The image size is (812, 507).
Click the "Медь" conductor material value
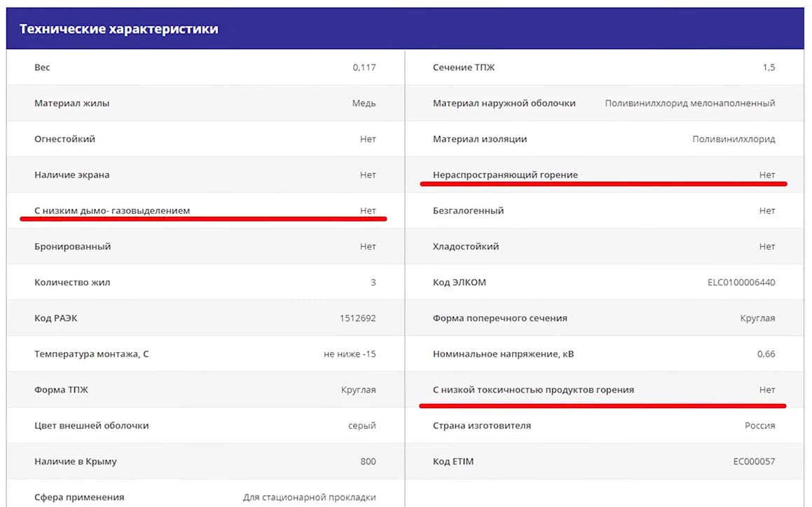pos(364,103)
